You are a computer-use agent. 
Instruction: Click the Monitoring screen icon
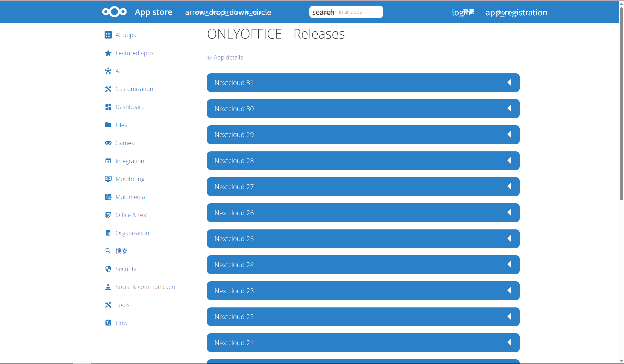tap(108, 179)
